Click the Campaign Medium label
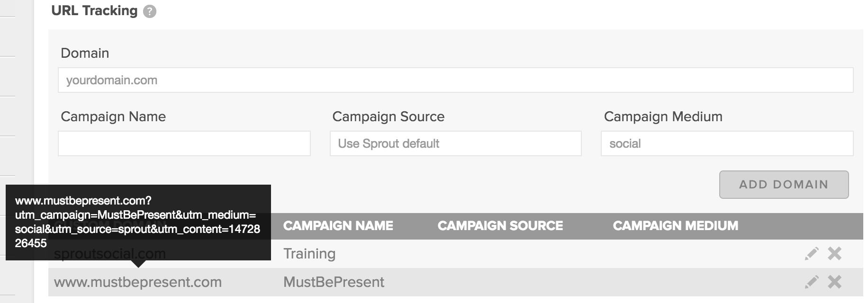This screenshot has width=868, height=303. click(x=663, y=116)
